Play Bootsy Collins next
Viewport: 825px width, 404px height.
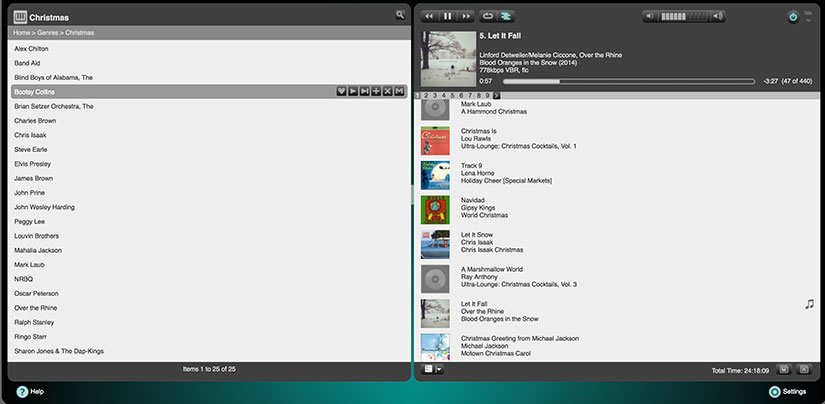click(x=365, y=92)
